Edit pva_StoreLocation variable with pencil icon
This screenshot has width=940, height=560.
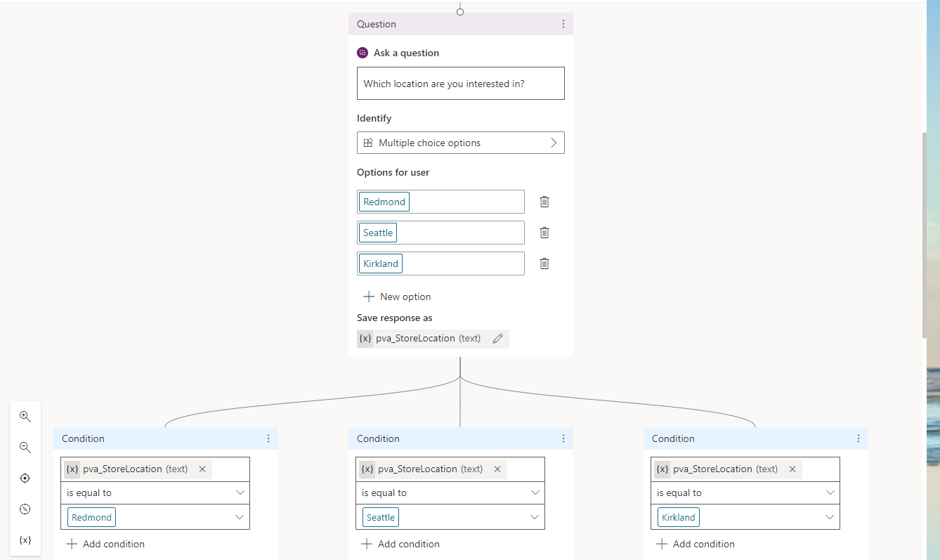497,339
